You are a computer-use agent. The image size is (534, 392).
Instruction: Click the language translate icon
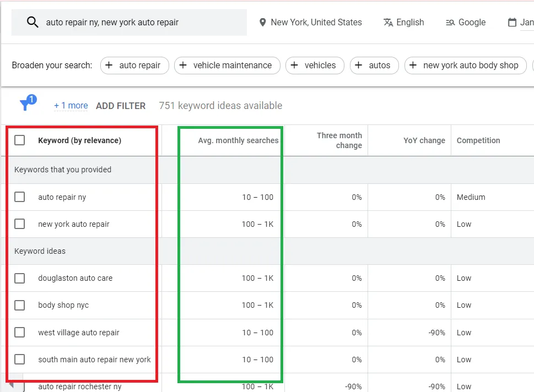pos(388,23)
